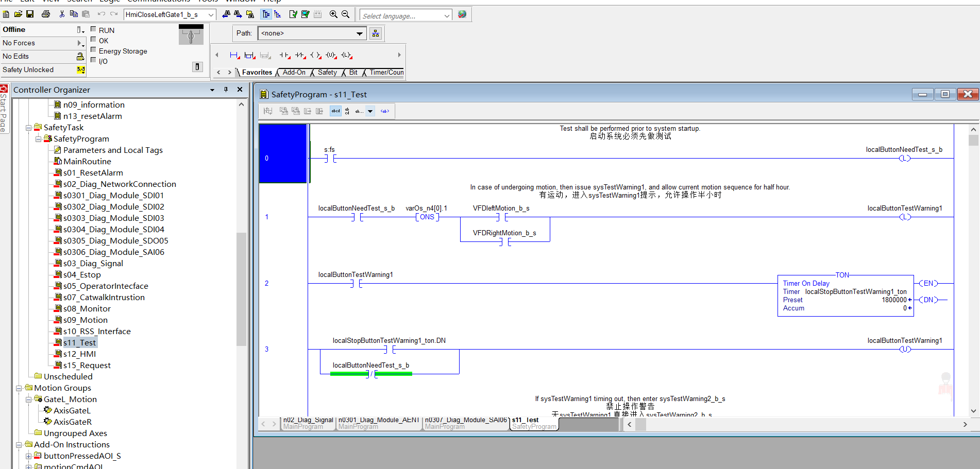The height and width of the screenshot is (469, 980).
Task: Click the Examine Off contact instruction icon
Action: 300,55
